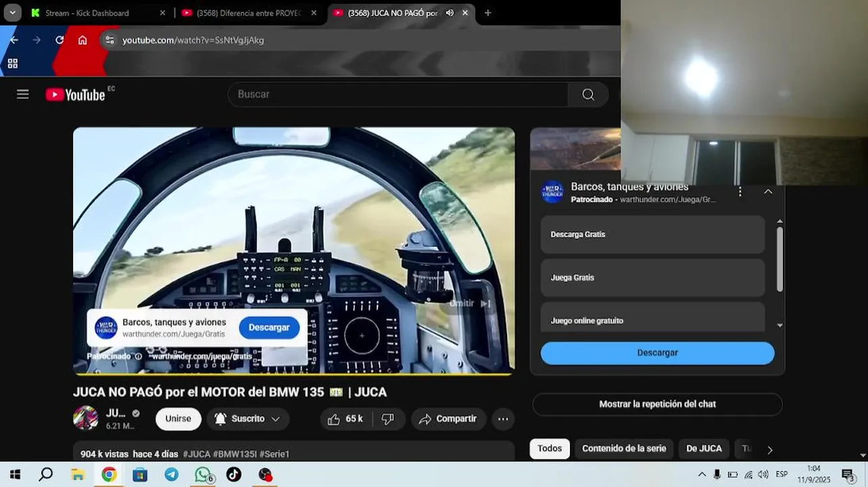Open TikTok from the taskbar
868x487 pixels.
tap(234, 475)
